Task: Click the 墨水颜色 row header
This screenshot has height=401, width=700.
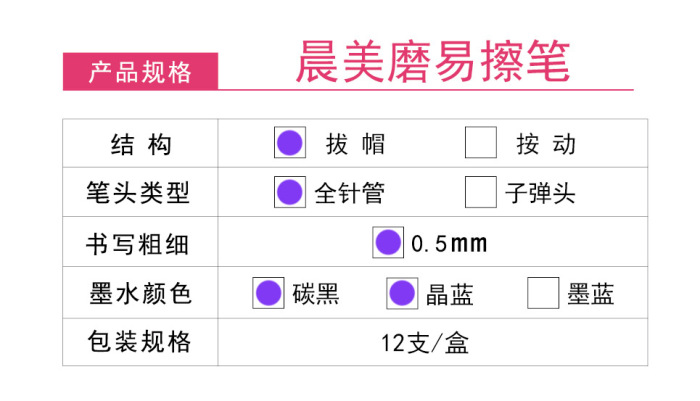Action: 140,293
